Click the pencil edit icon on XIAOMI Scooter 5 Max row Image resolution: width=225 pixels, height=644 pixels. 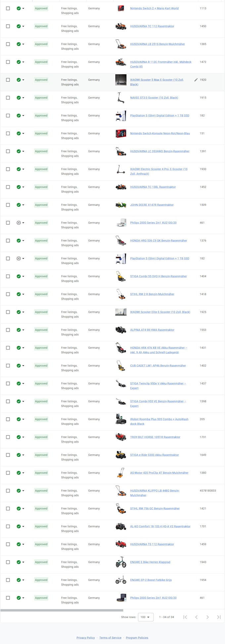pos(196,80)
